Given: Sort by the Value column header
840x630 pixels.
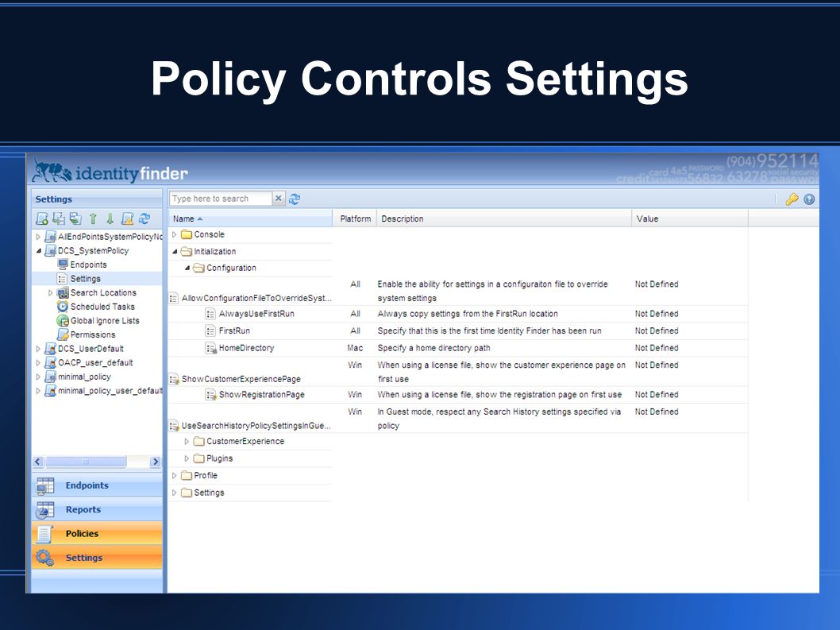Looking at the screenshot, I should pyautogui.click(x=690, y=218).
